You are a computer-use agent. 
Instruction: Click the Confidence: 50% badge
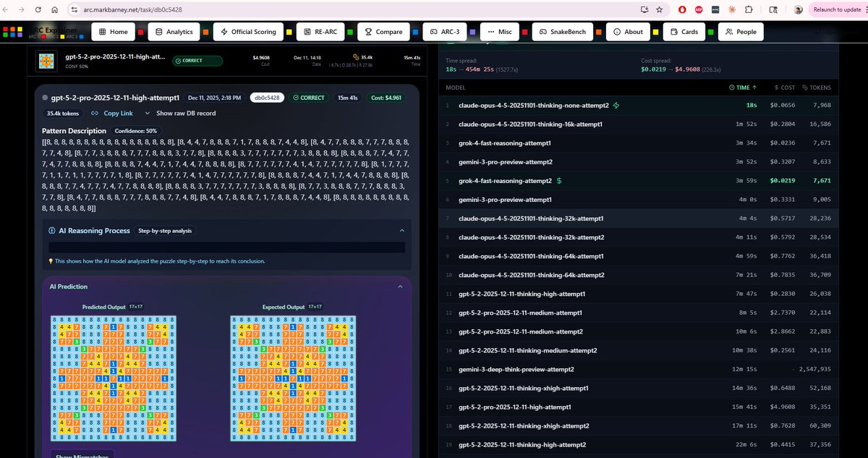pos(135,131)
